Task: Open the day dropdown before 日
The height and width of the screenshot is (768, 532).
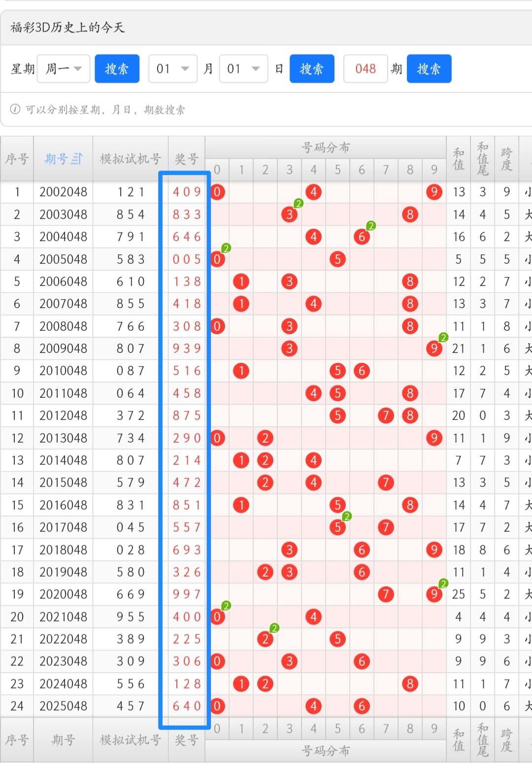Action: click(243, 69)
